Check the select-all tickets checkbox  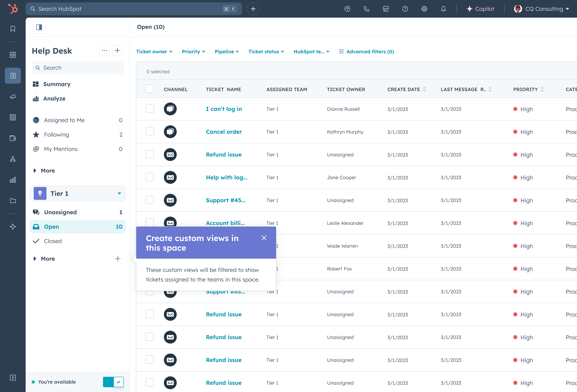150,89
